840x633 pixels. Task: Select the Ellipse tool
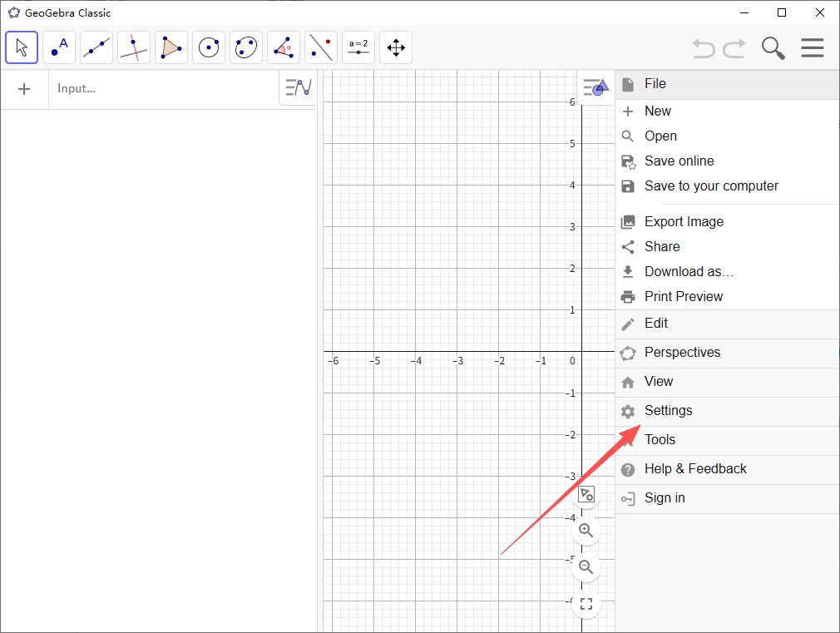(x=246, y=47)
